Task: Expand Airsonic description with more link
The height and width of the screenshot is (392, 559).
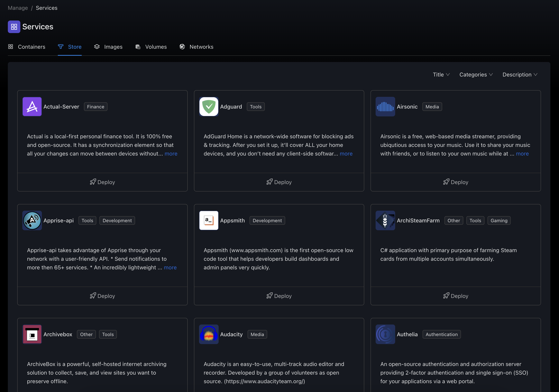Action: 522,154
